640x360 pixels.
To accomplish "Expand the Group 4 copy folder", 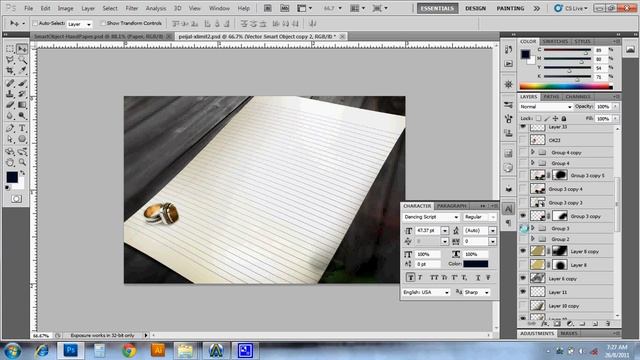I will [x=533, y=152].
